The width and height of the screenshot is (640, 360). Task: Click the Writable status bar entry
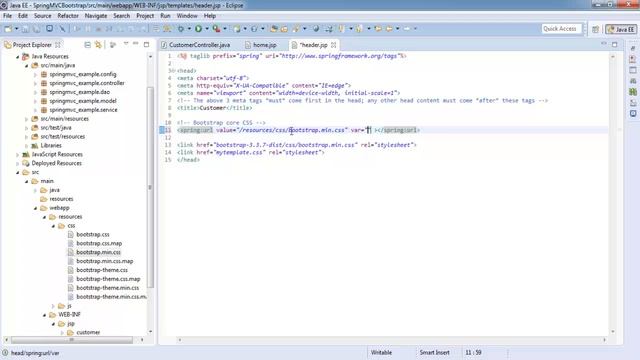381,353
